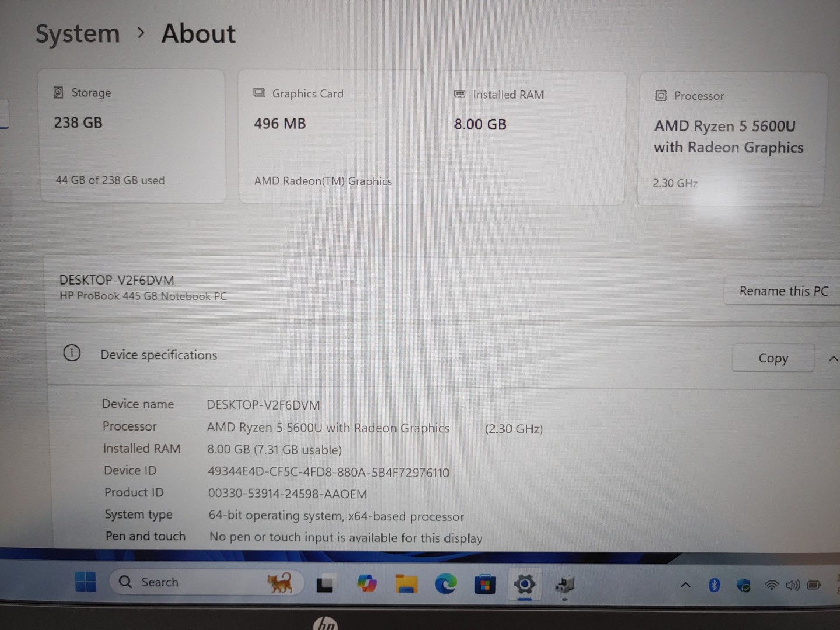Image resolution: width=840 pixels, height=630 pixels.
Task: Show hidden system tray icons
Action: pyautogui.click(x=685, y=585)
